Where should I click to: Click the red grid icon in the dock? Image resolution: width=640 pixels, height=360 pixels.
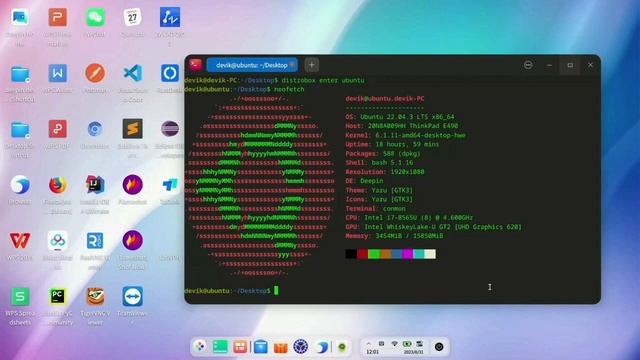[x=240, y=347]
